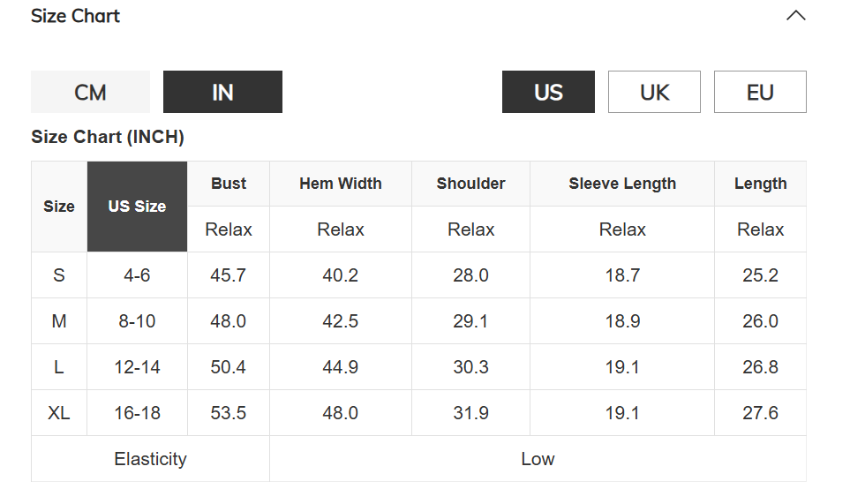Switch to EU sizing
This screenshot has width=850, height=504.
coord(760,92)
